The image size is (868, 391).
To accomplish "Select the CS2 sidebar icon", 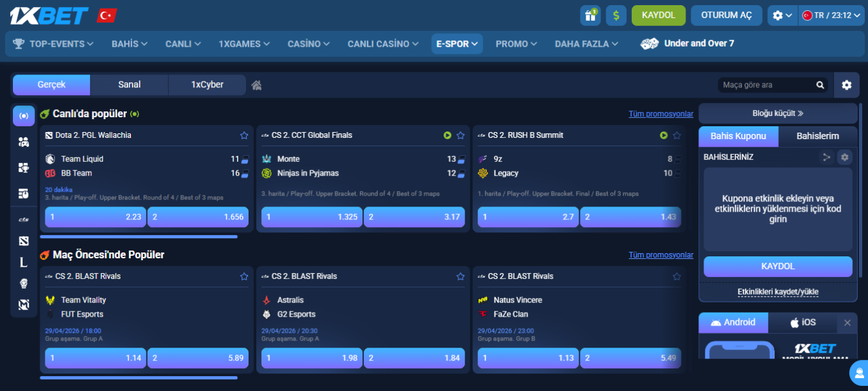I will coord(24,219).
